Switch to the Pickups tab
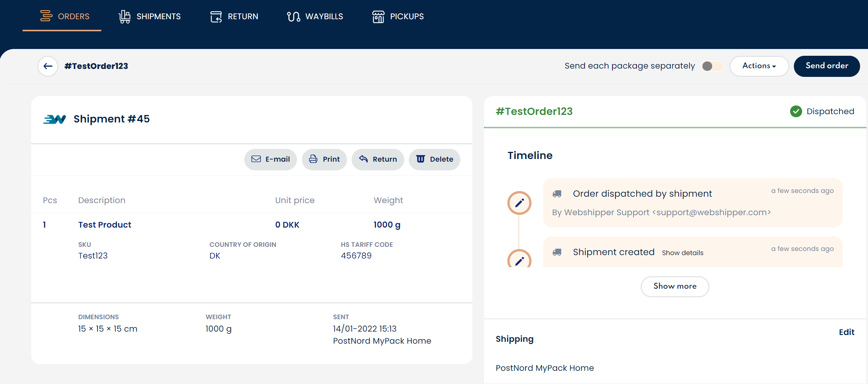The height and width of the screenshot is (384, 868). pos(398,16)
